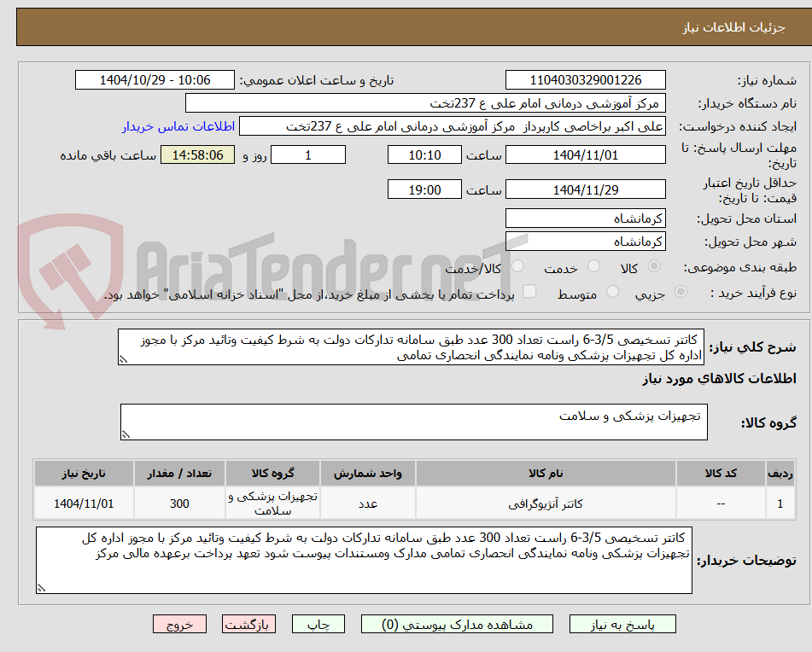
Task: Grab resize handle of توضیحات خریدار box
Action: point(42,588)
